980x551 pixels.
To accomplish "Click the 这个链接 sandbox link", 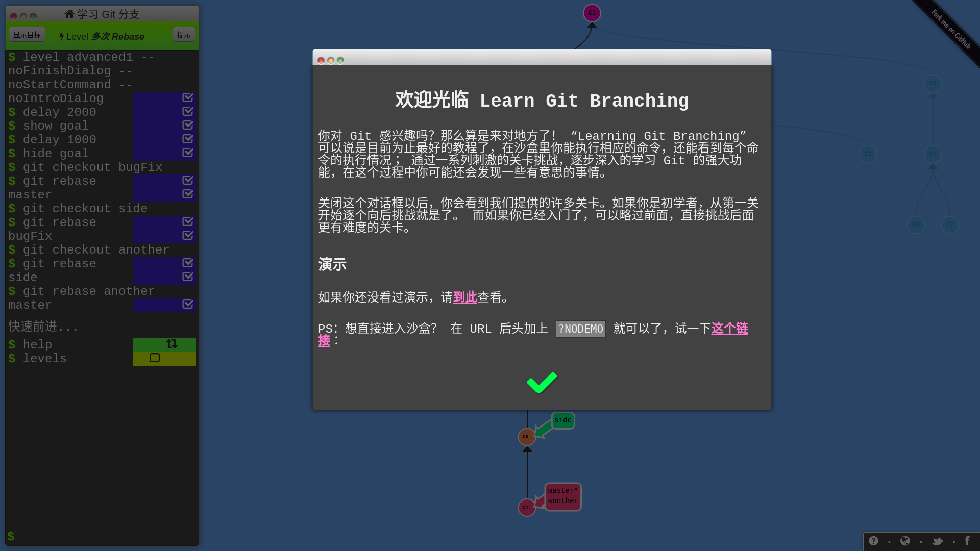I will [x=729, y=329].
